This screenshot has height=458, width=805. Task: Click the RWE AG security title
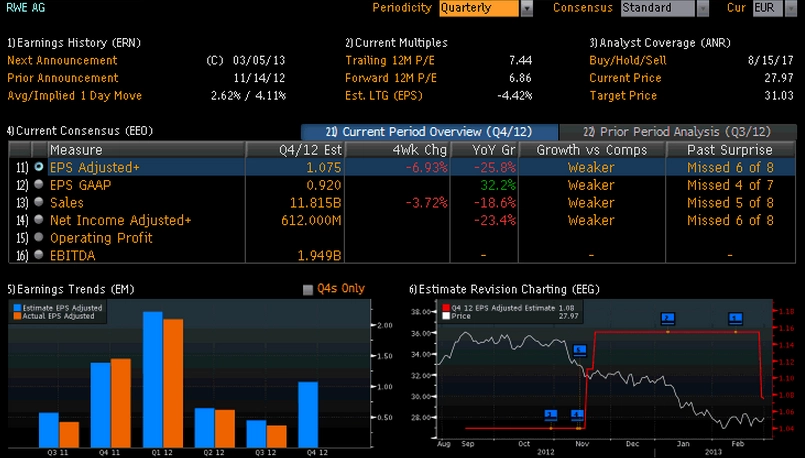click(x=25, y=8)
